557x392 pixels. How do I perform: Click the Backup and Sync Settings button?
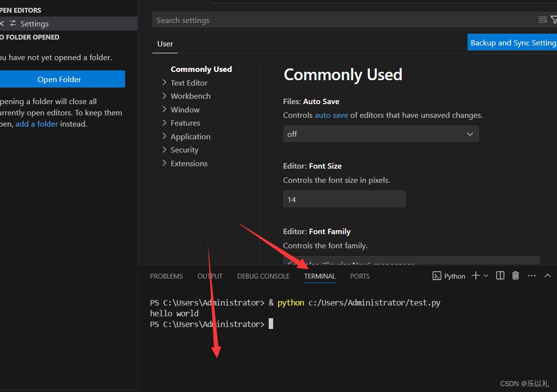512,42
